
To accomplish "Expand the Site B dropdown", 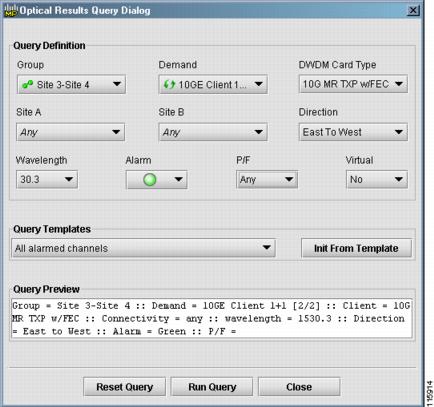I will tap(213, 132).
